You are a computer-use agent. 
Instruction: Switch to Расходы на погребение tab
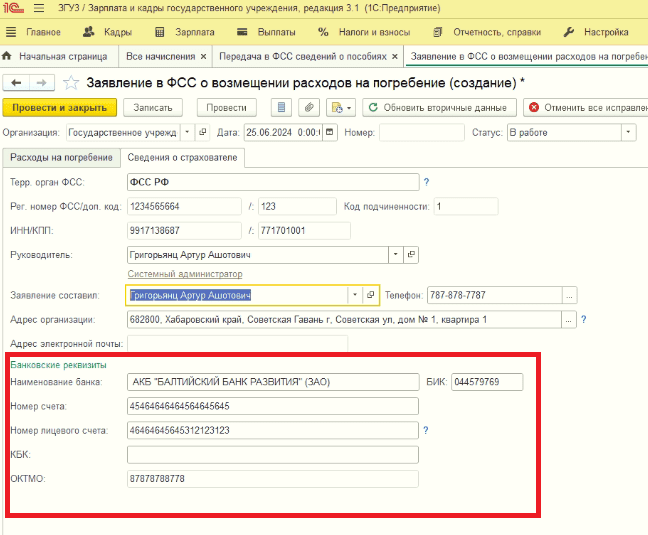click(61, 157)
